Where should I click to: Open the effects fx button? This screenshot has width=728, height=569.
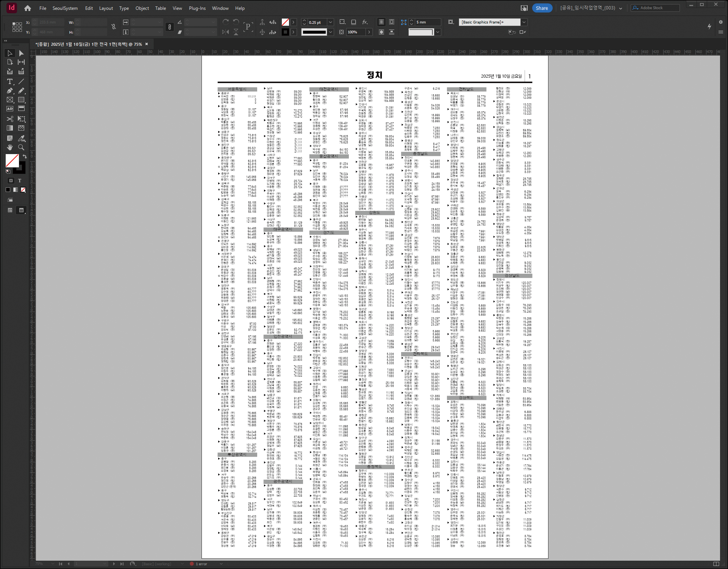[365, 22]
